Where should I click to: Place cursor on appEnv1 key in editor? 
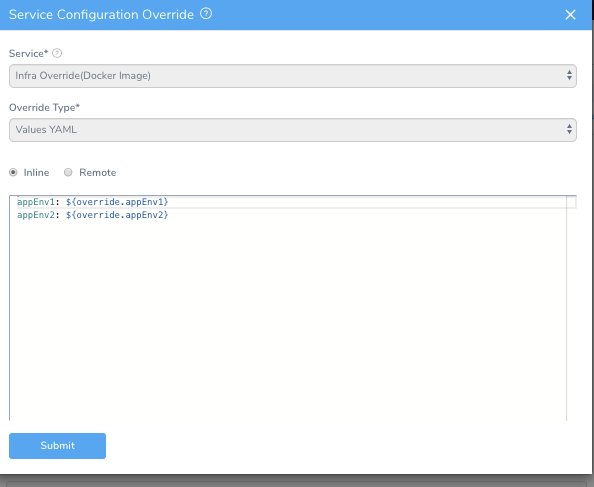click(36, 202)
